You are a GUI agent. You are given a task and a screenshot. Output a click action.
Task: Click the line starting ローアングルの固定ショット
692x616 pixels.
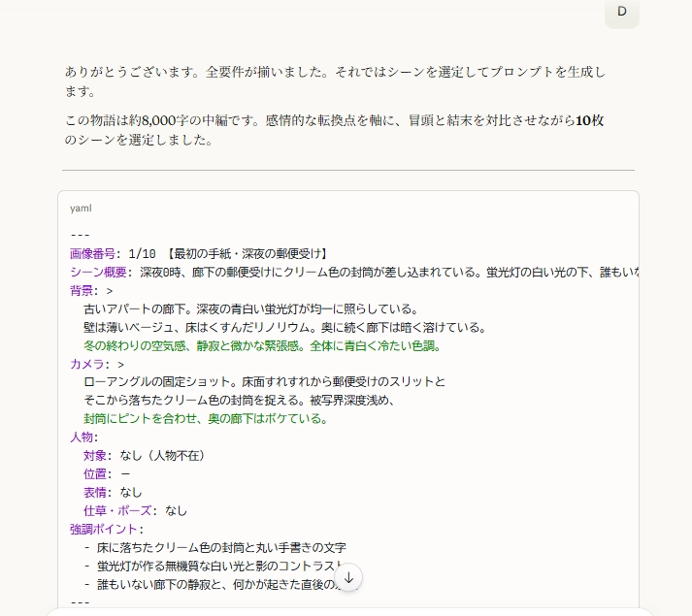click(x=264, y=381)
